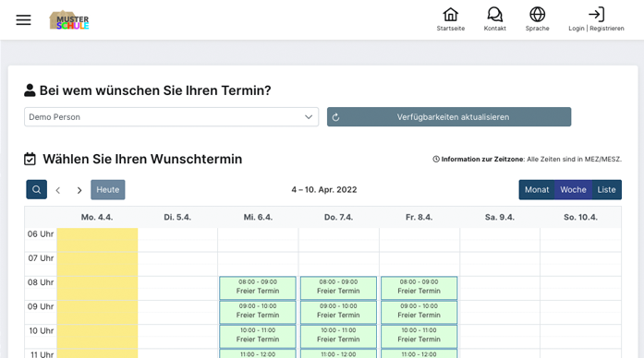Viewport: 644px width, 358px height.
Task: Select Mi. 6.4. 11:00 - 12:00 slot
Action: pos(258,353)
